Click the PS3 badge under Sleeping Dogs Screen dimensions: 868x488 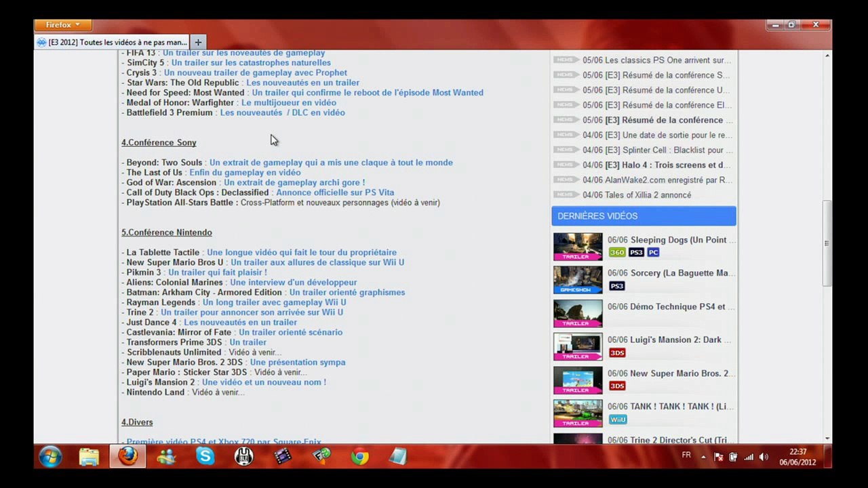(x=636, y=252)
